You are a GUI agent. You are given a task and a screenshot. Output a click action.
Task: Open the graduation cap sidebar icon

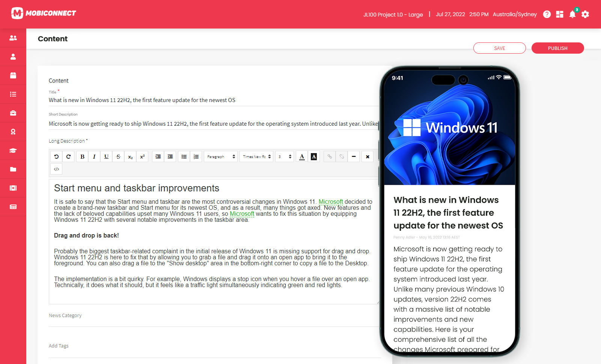pyautogui.click(x=13, y=150)
